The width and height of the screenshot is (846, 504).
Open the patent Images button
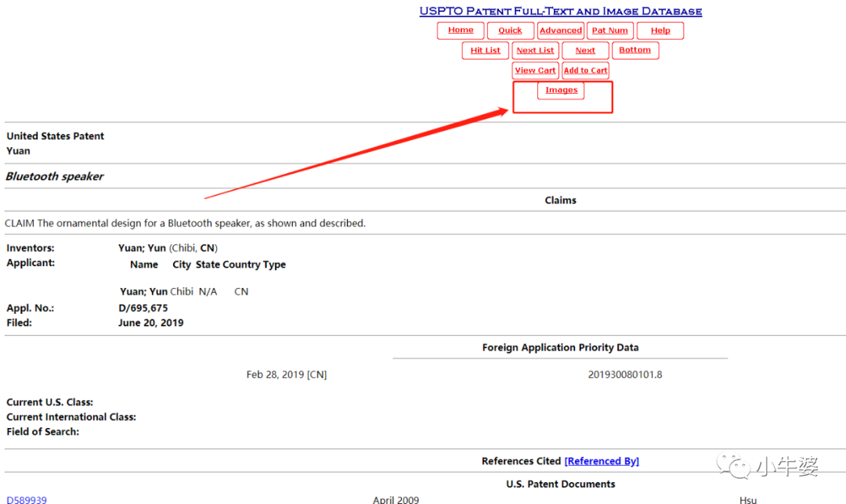point(561,90)
